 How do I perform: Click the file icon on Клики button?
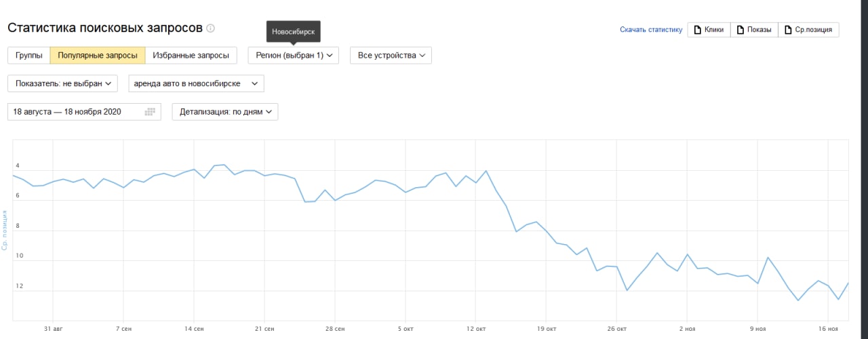[697, 30]
